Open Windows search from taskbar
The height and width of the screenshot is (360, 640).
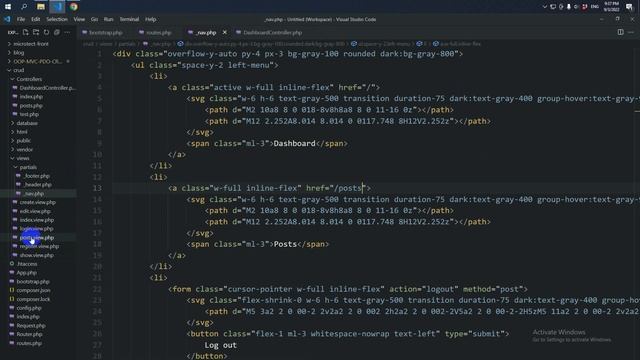click(24, 7)
